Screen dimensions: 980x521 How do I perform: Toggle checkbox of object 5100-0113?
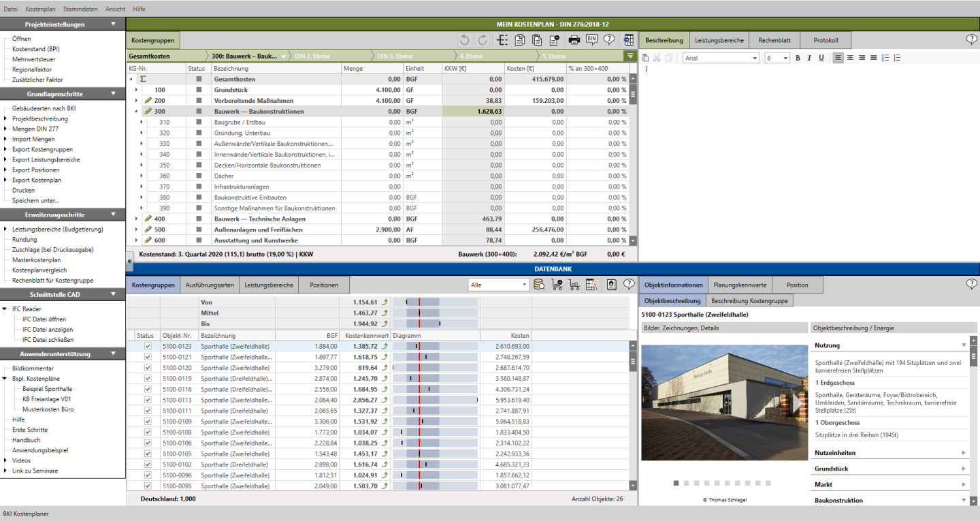tap(148, 400)
